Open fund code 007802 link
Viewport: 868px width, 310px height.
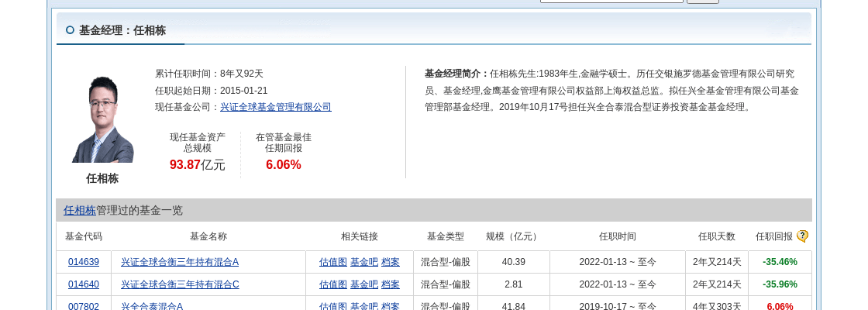84,306
